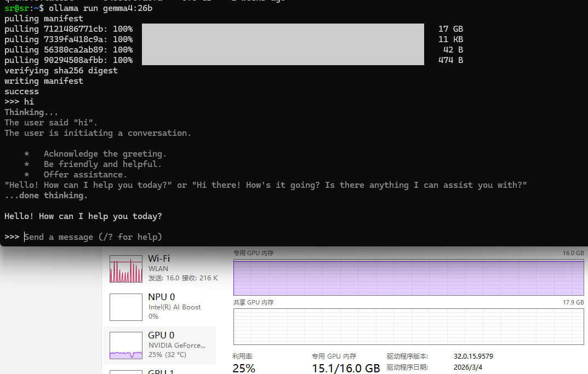Click the driver date '2026/3/4'
Screen dimensions: 588x374
pos(468,367)
